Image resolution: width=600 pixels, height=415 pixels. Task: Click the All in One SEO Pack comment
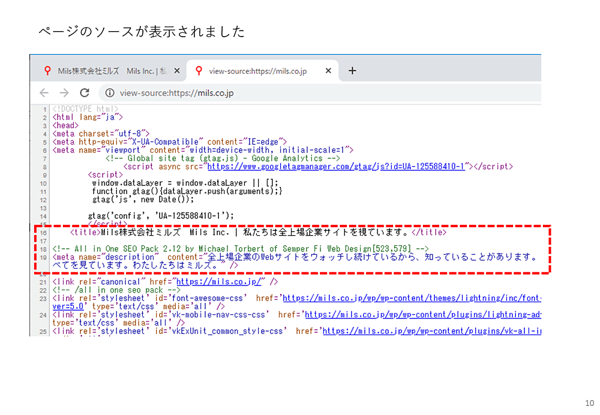[x=241, y=249]
